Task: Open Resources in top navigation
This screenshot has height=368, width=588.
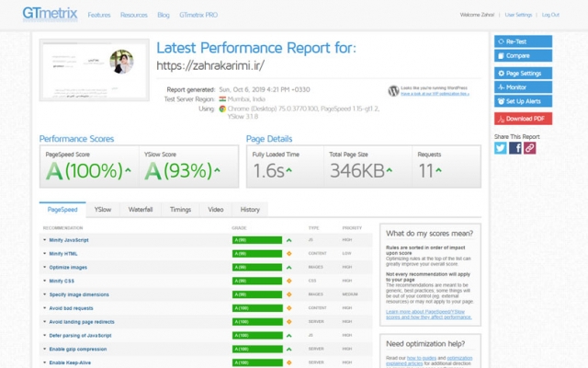Action: click(x=134, y=15)
